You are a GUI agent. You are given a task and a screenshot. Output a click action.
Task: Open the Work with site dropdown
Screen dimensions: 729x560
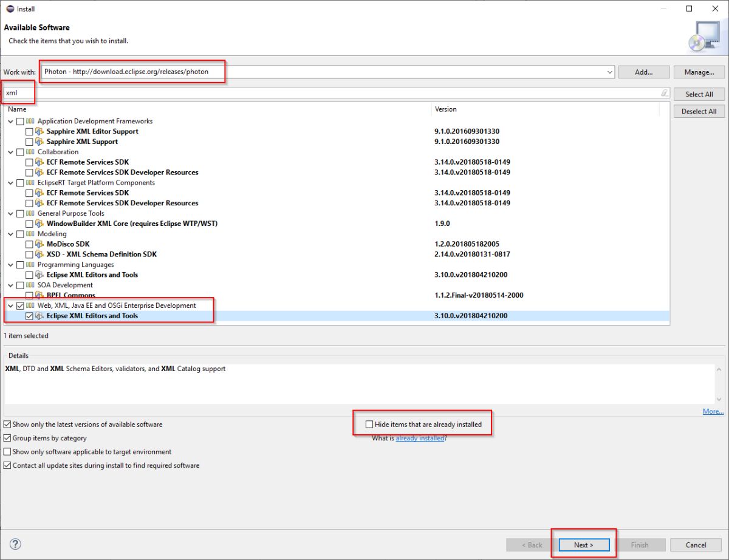coord(609,72)
